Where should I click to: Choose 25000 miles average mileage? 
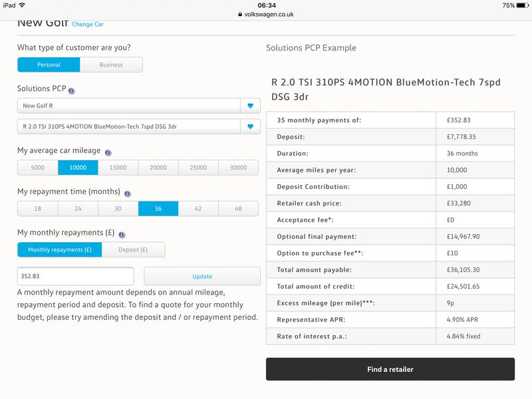198,168
